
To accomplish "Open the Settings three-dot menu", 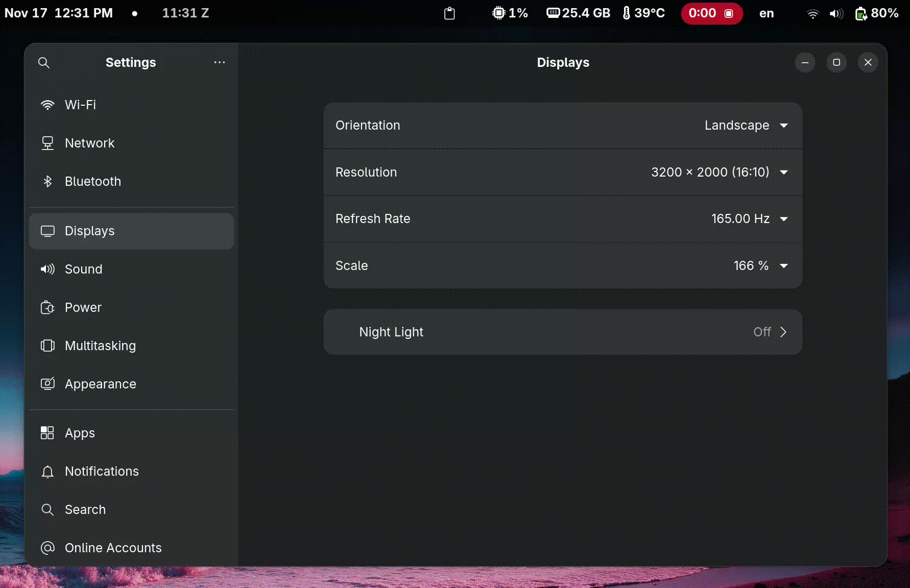I will pos(220,62).
